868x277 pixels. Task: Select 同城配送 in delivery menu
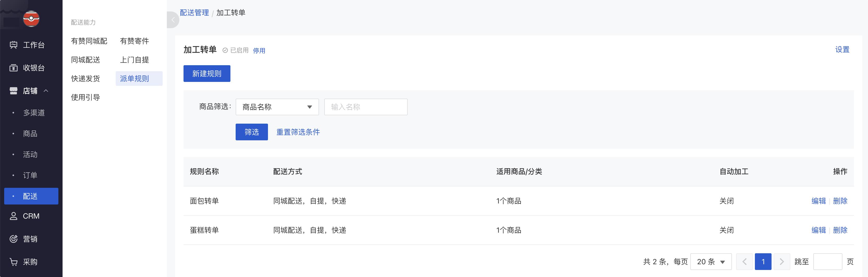(85, 60)
